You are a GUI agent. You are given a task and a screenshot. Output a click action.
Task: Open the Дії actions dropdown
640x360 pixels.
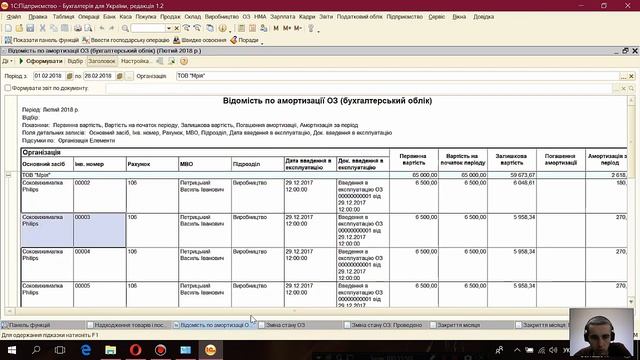(7, 61)
